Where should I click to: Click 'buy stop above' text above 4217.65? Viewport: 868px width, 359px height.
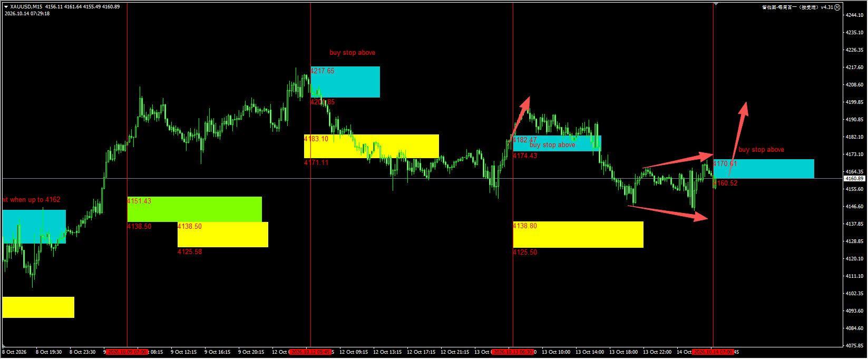pyautogui.click(x=353, y=53)
